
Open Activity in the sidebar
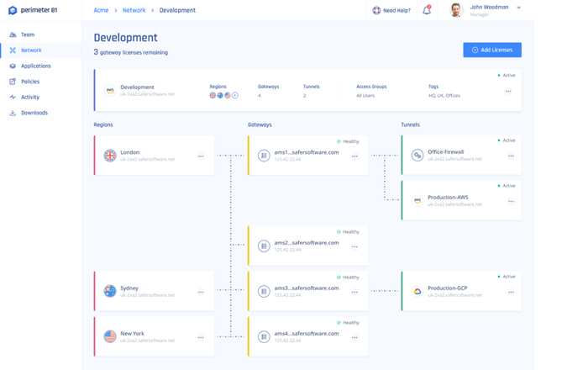tap(30, 97)
